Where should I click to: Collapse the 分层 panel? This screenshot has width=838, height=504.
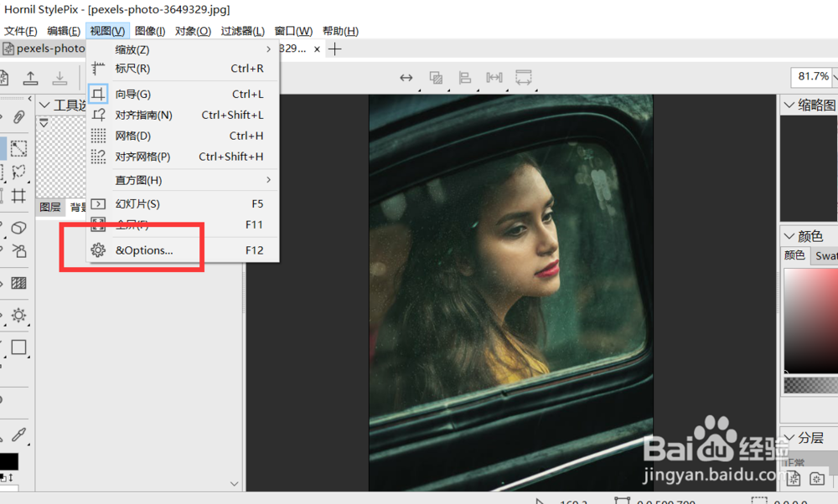(789, 438)
